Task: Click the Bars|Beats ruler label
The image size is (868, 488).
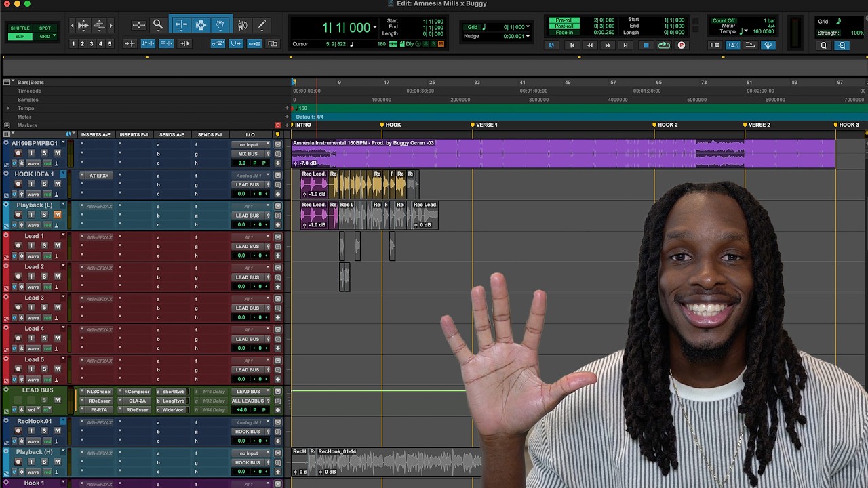Action: click(31, 82)
